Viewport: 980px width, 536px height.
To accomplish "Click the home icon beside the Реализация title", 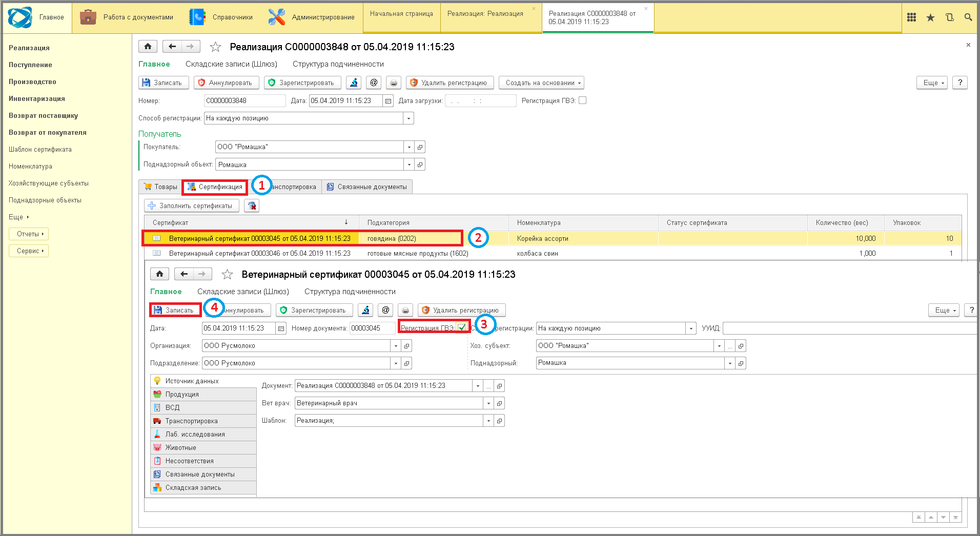I will 148,47.
